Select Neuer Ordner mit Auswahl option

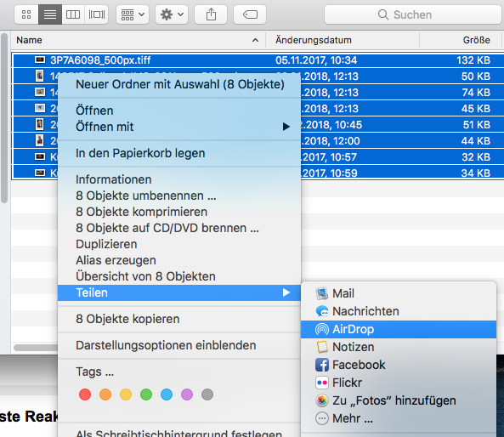pos(179,84)
